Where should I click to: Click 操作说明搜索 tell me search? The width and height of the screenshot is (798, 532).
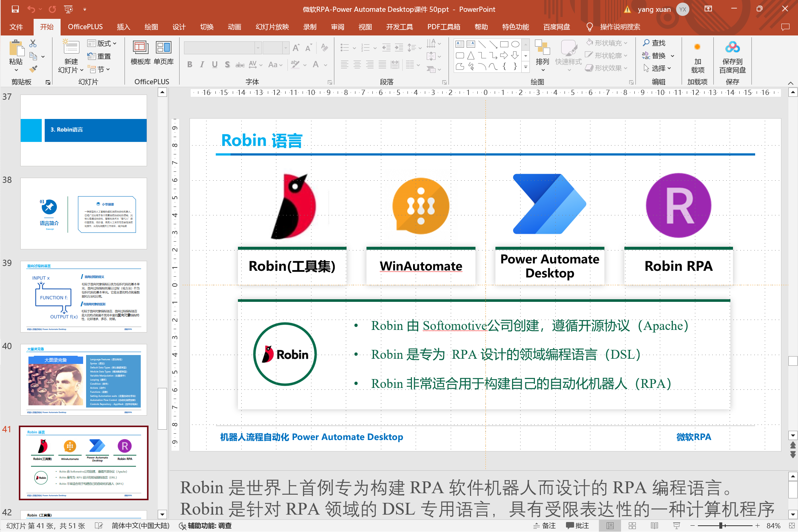pyautogui.click(x=620, y=27)
